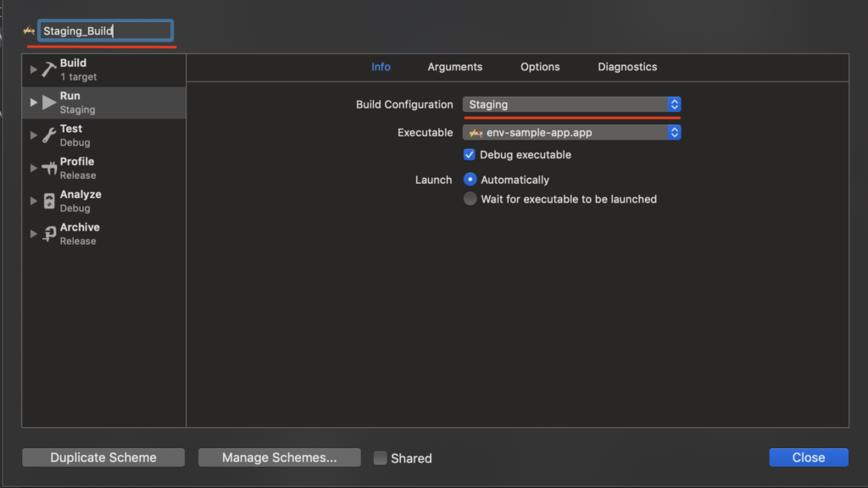The width and height of the screenshot is (868, 488).
Task: Click scheme app icon beside name field
Action: point(29,30)
